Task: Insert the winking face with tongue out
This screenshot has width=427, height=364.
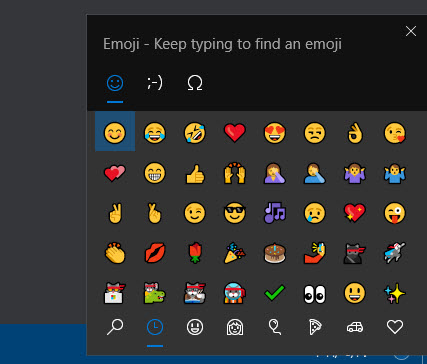Action: coord(395,213)
